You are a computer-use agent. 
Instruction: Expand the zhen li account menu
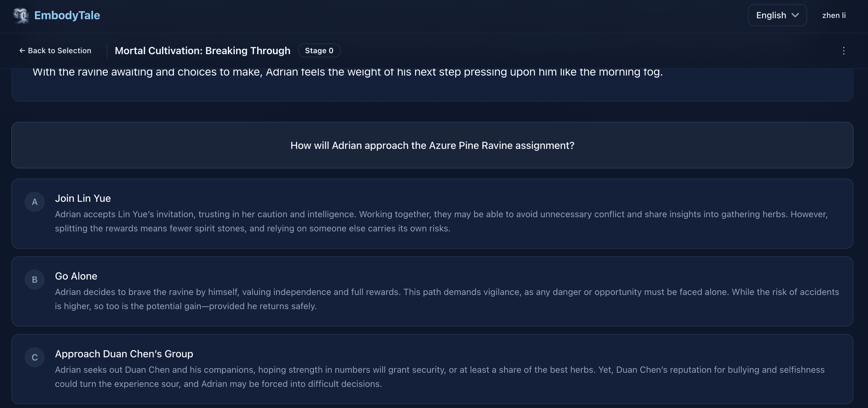pos(834,15)
